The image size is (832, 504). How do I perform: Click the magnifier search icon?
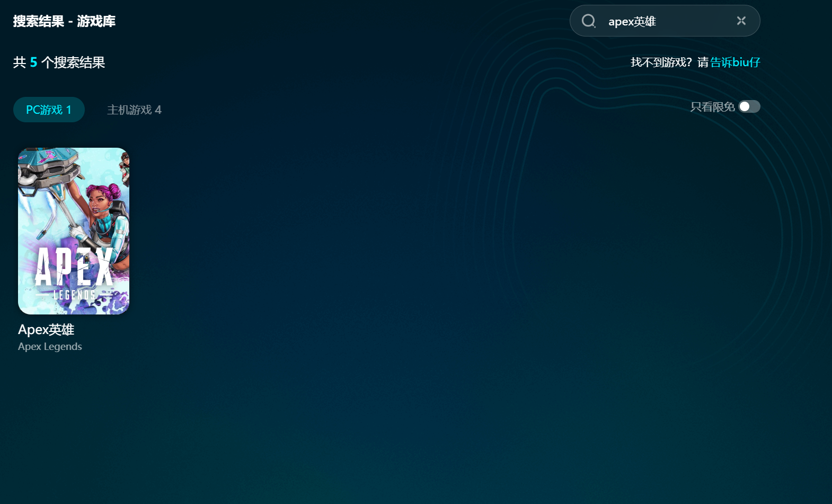coord(588,21)
